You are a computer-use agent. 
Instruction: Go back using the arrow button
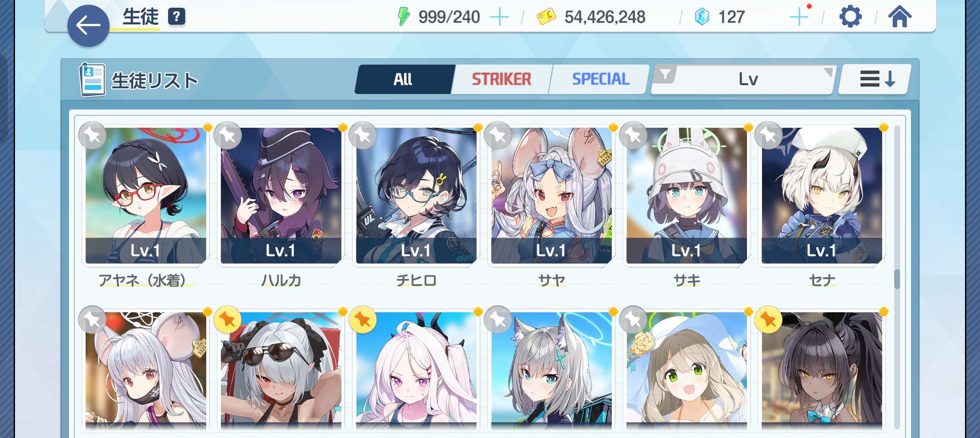click(x=88, y=26)
